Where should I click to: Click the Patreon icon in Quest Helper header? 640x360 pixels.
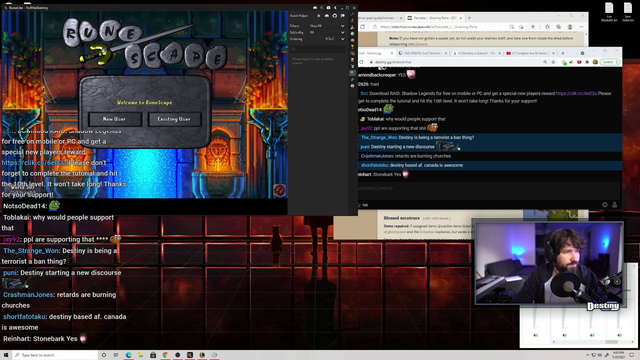click(x=343, y=16)
